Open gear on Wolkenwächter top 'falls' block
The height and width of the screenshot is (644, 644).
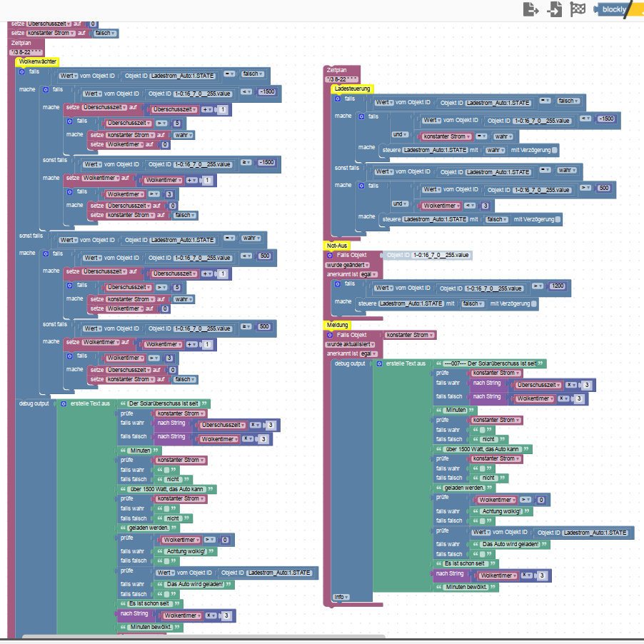coord(21,71)
